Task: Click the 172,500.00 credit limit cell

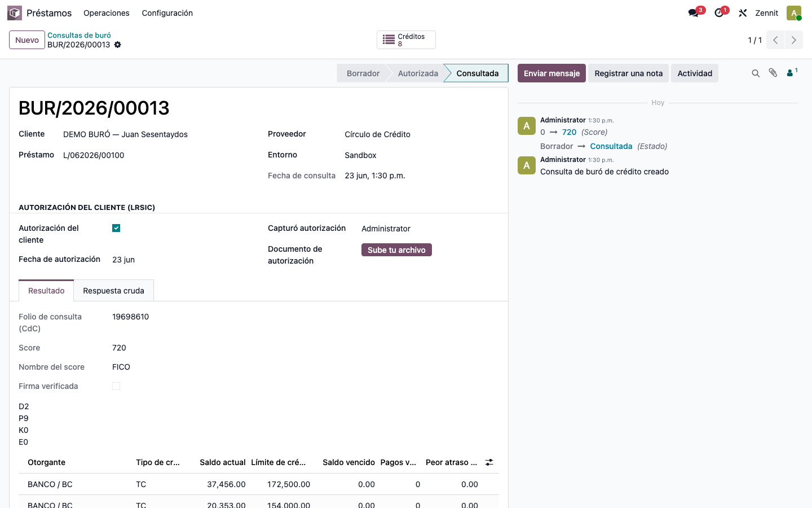Action: pos(289,484)
